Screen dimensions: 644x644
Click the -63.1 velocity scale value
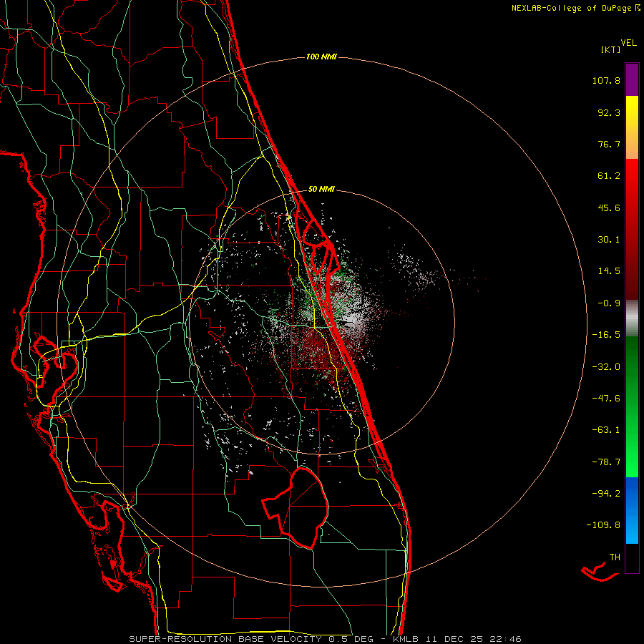pos(606,430)
